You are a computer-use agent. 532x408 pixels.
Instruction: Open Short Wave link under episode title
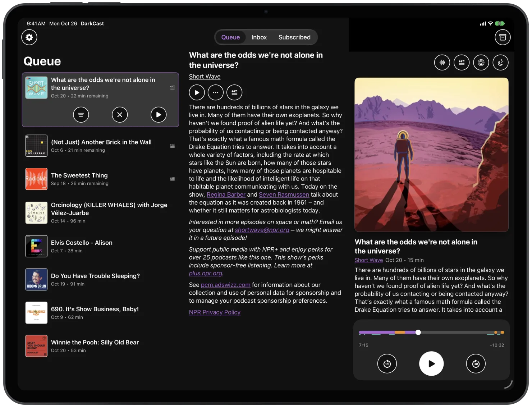[205, 77]
